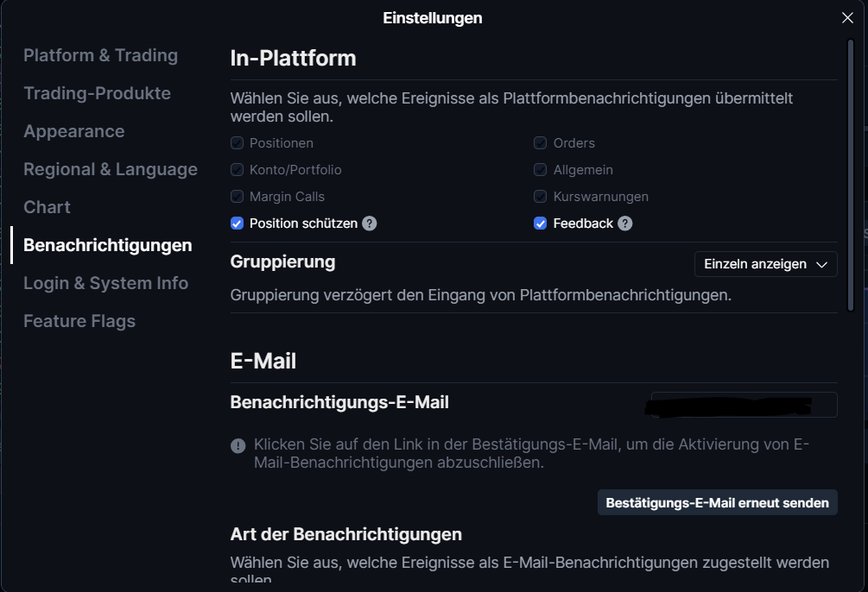Open the Platform & Trading settings section
This screenshot has width=868, height=592.
[101, 55]
